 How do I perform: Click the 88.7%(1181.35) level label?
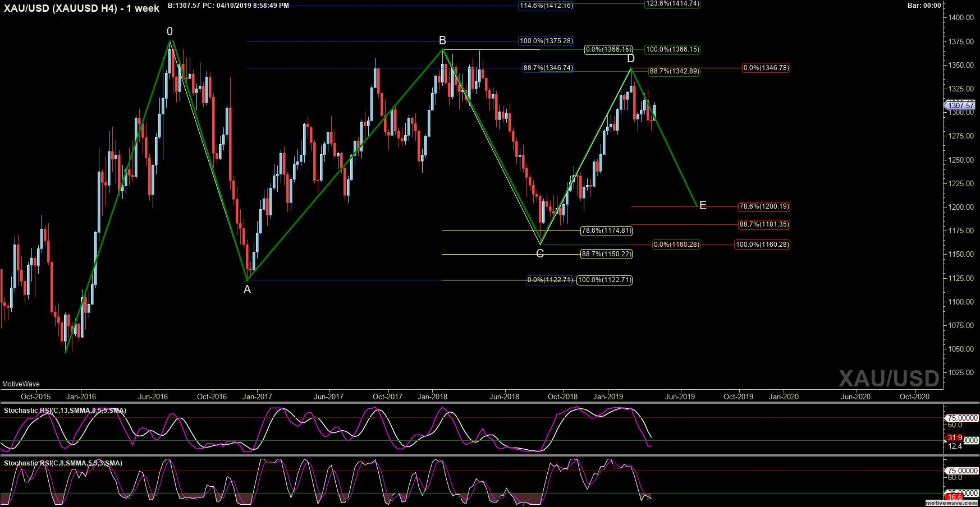(x=764, y=224)
